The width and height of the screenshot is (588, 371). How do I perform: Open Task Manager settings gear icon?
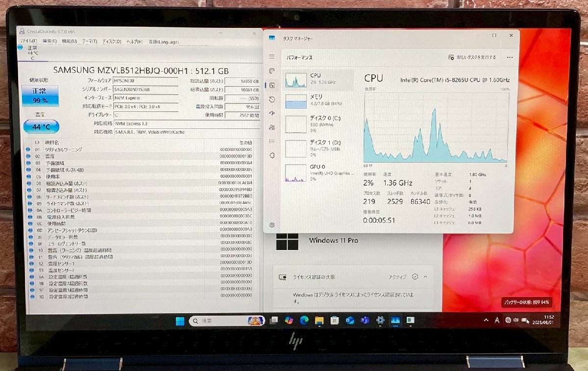click(x=272, y=225)
